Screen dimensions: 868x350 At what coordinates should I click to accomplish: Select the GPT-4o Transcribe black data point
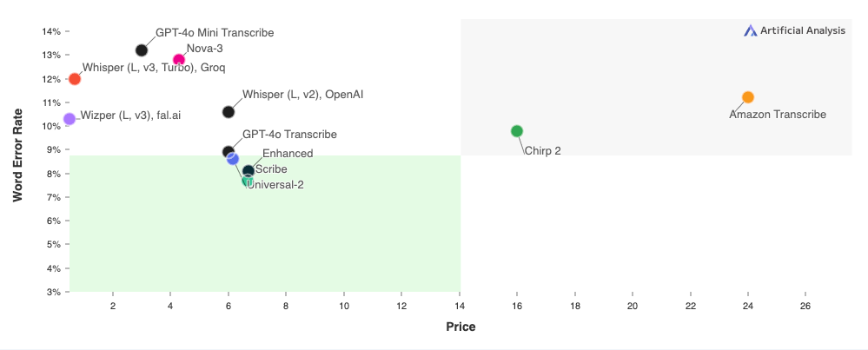[x=228, y=151]
